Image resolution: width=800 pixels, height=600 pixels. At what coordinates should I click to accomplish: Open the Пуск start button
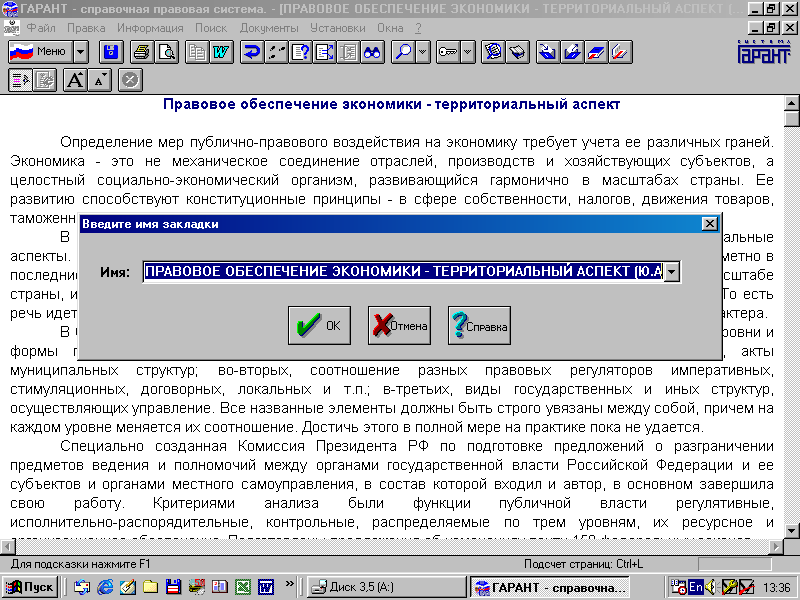tap(30, 587)
